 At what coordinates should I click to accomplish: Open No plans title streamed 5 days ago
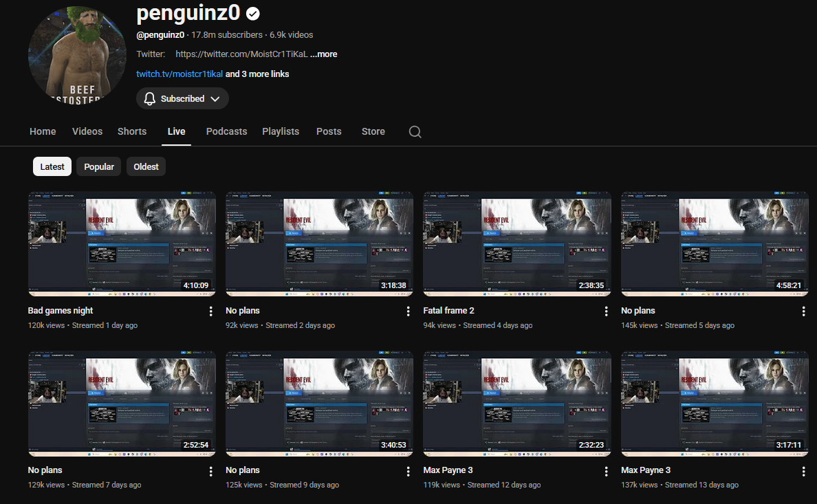(x=638, y=311)
